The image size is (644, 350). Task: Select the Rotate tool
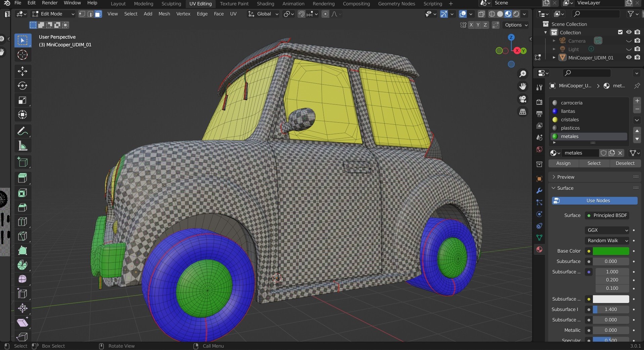point(23,86)
